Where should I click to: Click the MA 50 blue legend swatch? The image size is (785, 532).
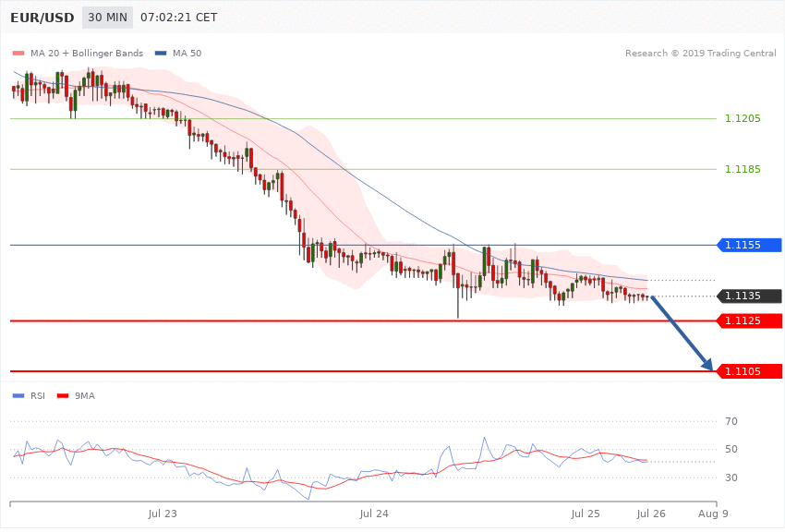161,53
